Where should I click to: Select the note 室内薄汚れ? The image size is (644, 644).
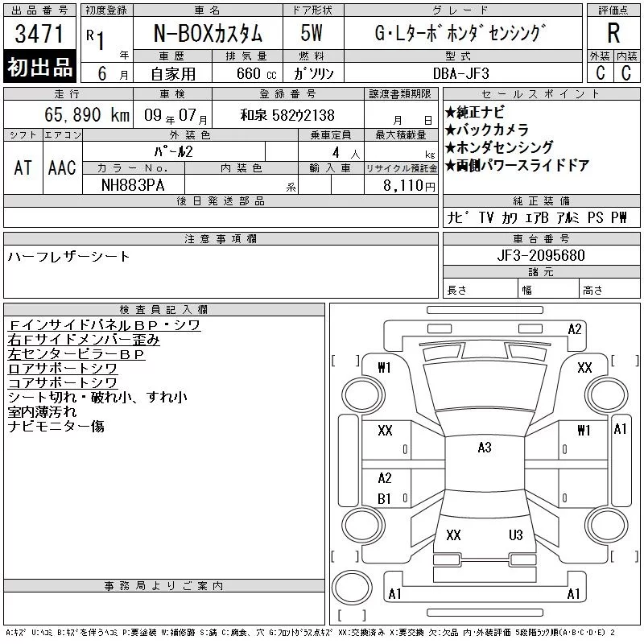[43, 411]
